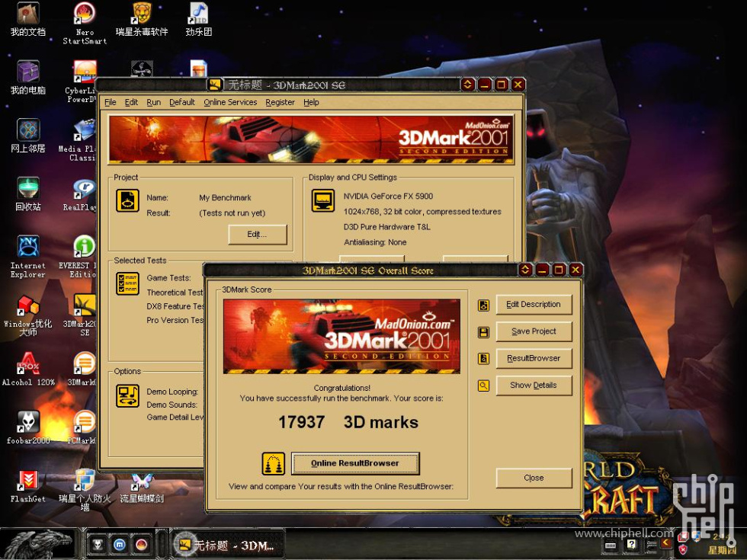Click the "Antialiasing: None" text
The height and width of the screenshot is (560, 747).
point(375,242)
